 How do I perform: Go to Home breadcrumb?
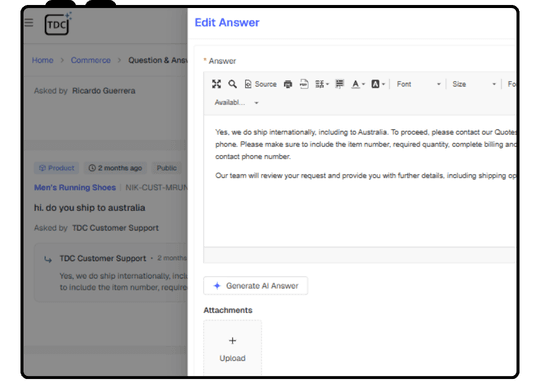pyautogui.click(x=43, y=60)
